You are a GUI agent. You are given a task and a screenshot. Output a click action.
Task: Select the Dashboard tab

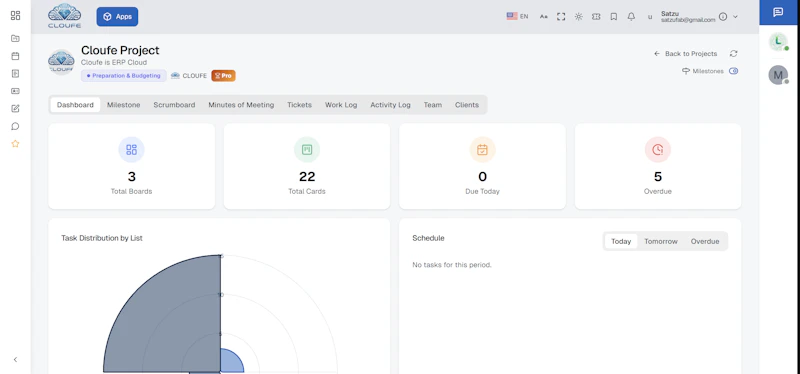75,105
